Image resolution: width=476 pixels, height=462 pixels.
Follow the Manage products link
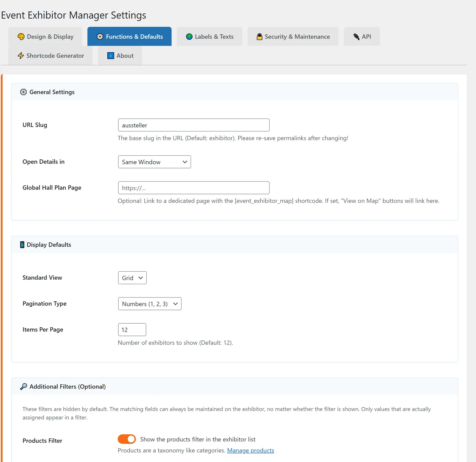pyautogui.click(x=250, y=450)
